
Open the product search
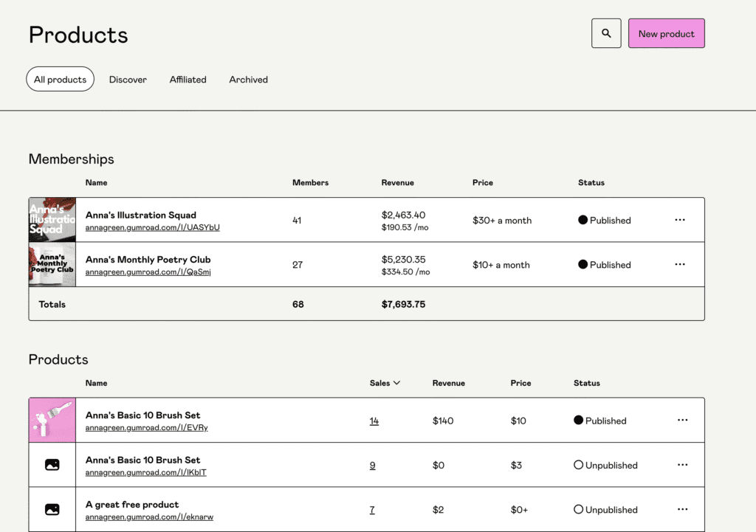605,33
